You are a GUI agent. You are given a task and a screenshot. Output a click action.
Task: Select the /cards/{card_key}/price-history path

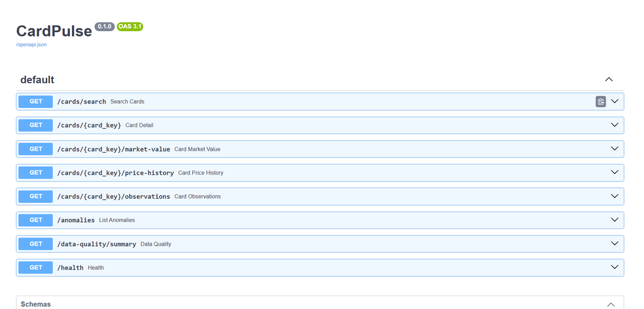pyautogui.click(x=115, y=172)
